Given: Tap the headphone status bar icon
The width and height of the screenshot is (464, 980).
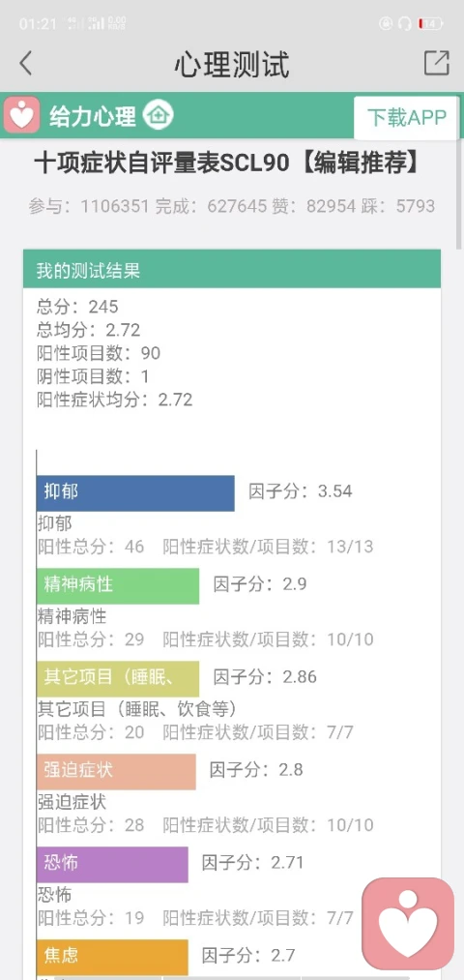Looking at the screenshot, I should click(404, 24).
